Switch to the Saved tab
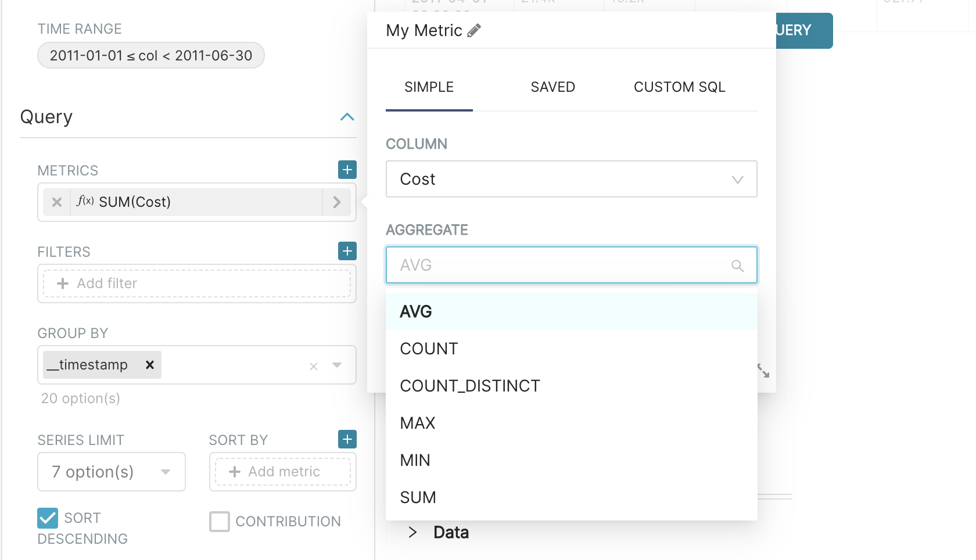Screen dimensions: 976x560 [x=552, y=87]
